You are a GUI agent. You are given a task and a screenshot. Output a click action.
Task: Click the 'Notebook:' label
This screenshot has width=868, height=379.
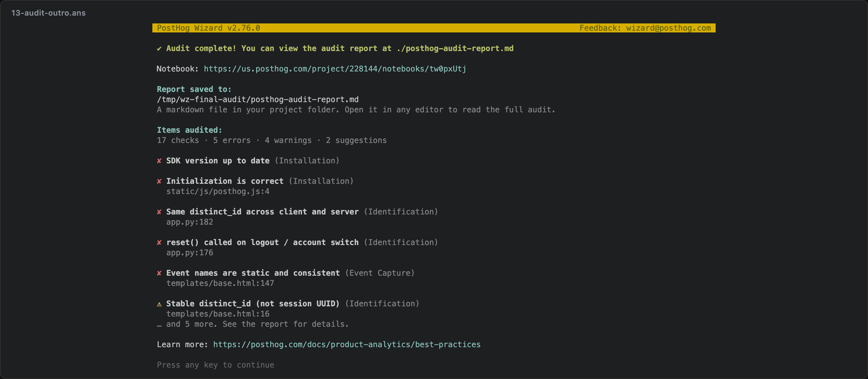click(x=178, y=69)
